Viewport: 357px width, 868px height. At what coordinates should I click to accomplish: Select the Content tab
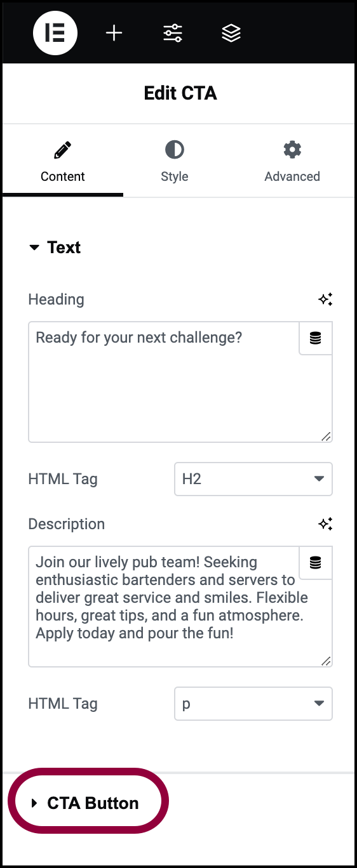[63, 161]
